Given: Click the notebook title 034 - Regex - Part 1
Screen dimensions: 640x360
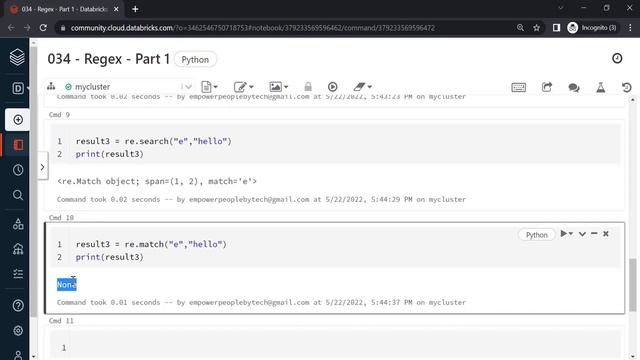Looking at the screenshot, I should tap(109, 59).
